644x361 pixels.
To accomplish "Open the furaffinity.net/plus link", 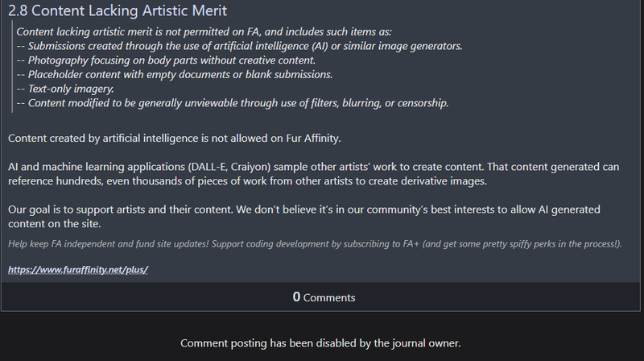I will click(78, 270).
